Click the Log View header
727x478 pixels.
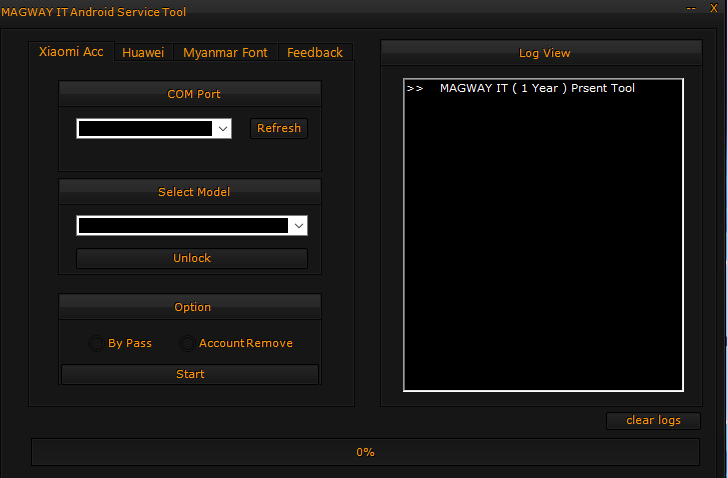[542, 53]
